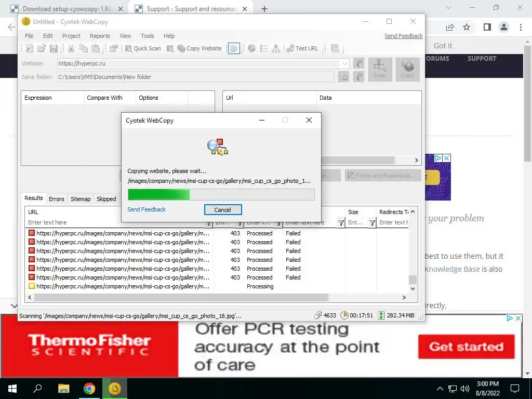532x399 pixels.
Task: Open the tab search chevron in Chrome
Action: (x=448, y=7)
